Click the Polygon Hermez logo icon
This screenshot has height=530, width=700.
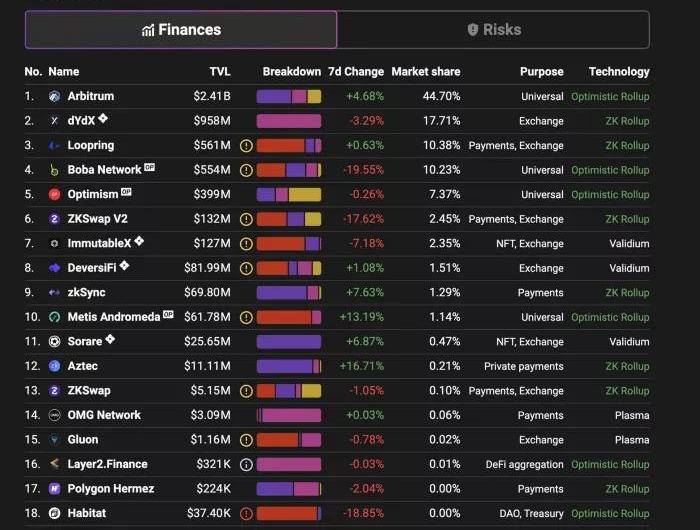[x=55, y=489]
